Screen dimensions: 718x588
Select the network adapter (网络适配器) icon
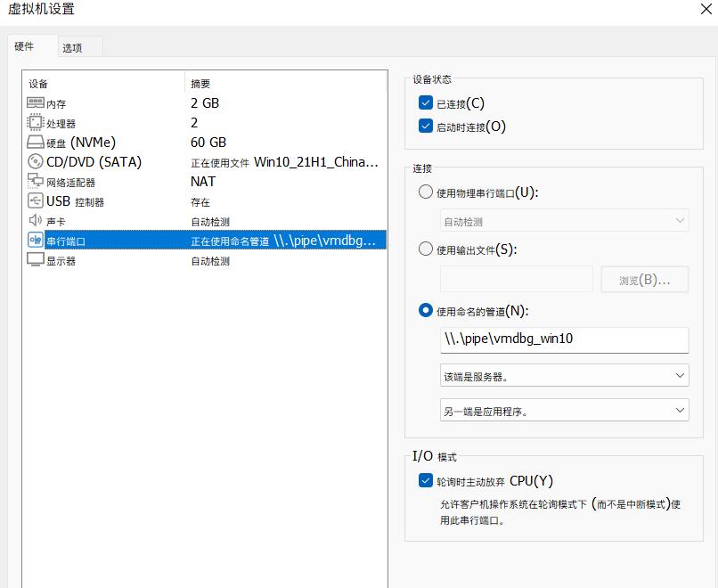coord(36,181)
